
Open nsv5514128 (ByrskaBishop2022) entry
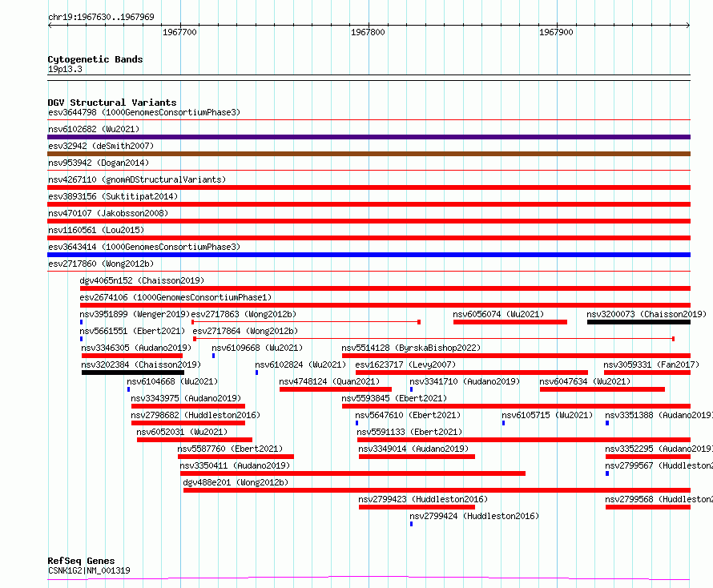[411, 348]
